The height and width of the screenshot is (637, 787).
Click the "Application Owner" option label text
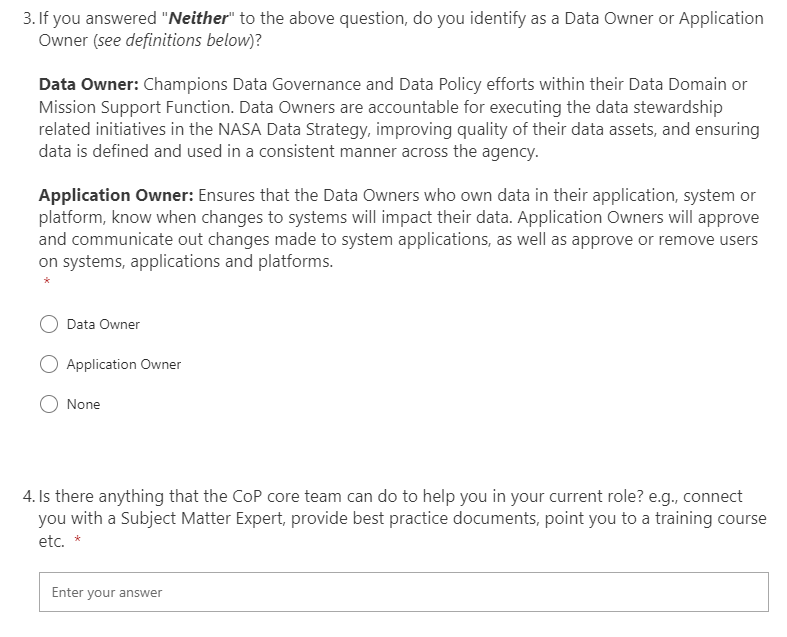tap(124, 364)
